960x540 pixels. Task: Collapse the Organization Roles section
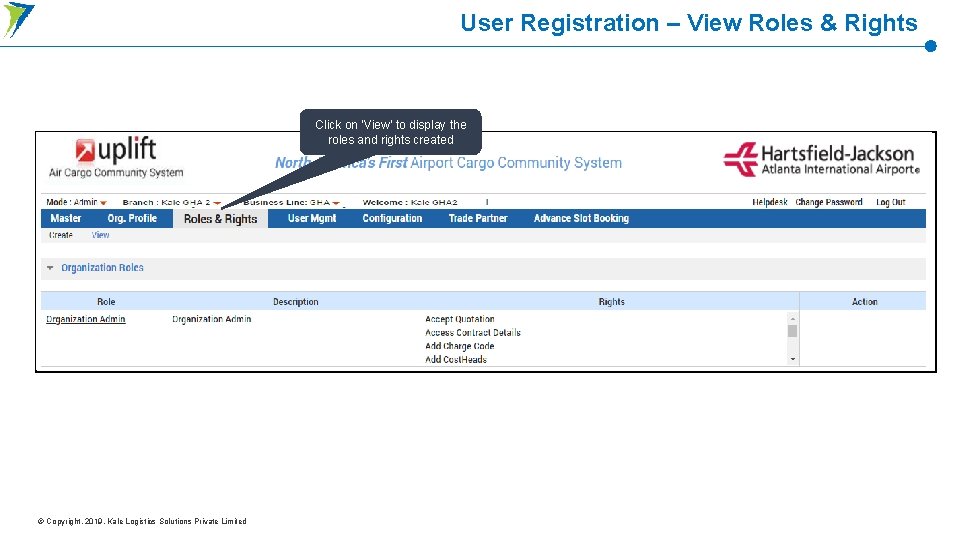[50, 268]
